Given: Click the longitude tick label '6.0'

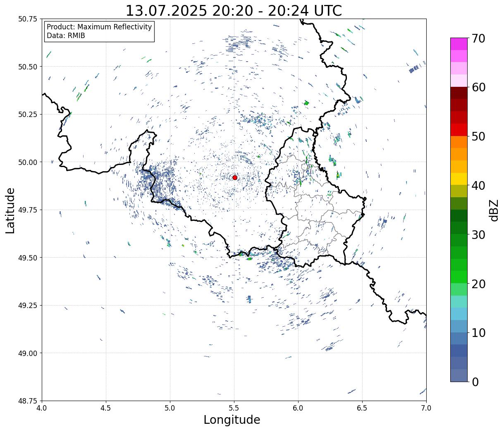Looking at the screenshot, I should point(298,408).
